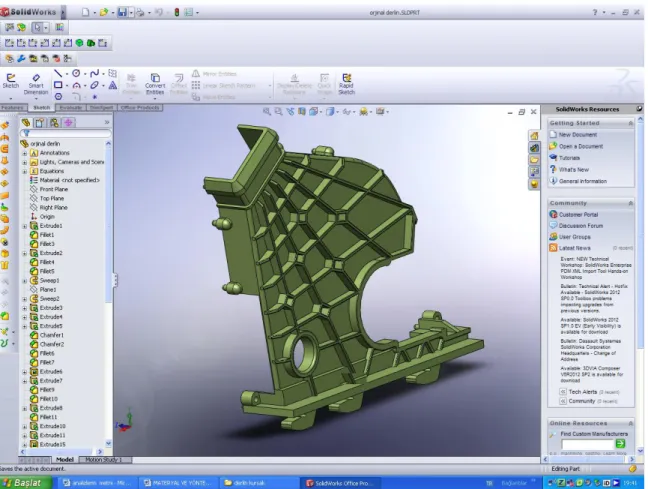The width and height of the screenshot is (648, 489).
Task: Click Zoom to Fit in the viewport toolbar
Action: [x=267, y=112]
